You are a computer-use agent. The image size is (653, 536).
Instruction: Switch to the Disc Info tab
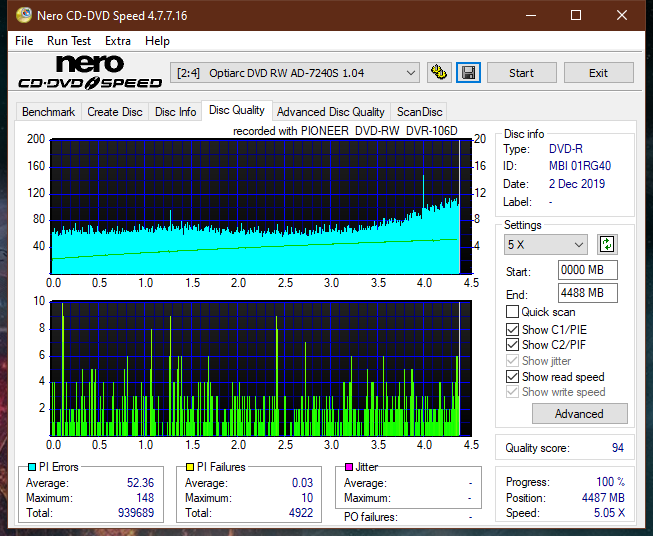tap(175, 112)
